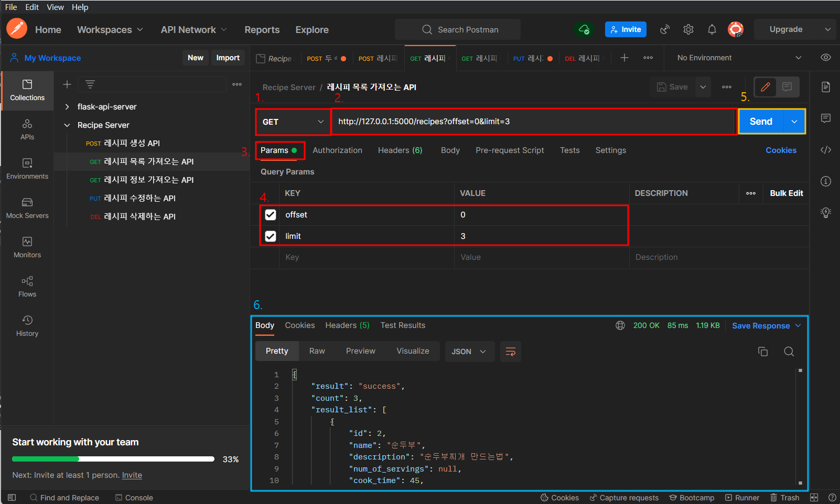This screenshot has height=504, width=840.
Task: Open the No Environment selector
Action: point(739,58)
